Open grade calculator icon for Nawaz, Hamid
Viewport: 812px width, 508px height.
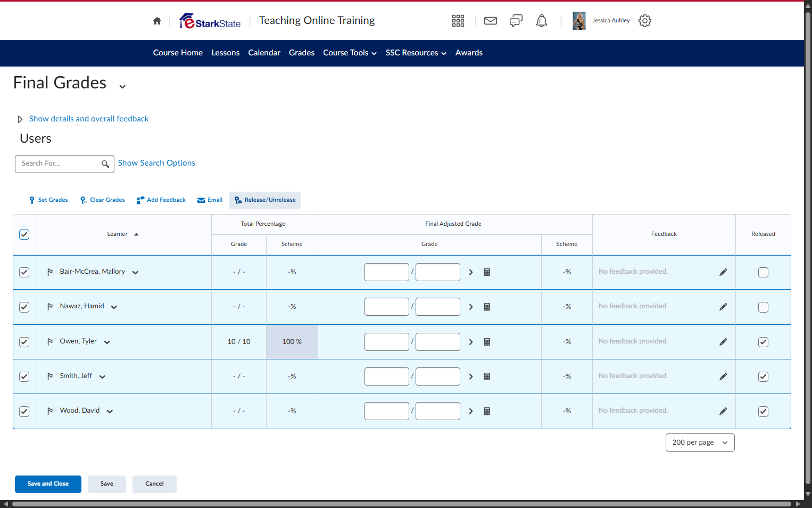pyautogui.click(x=487, y=307)
